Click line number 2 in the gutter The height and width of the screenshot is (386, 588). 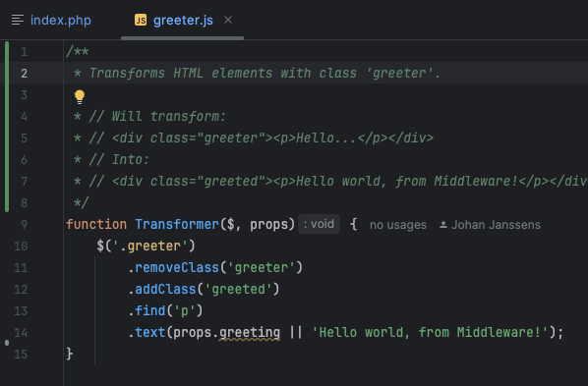click(x=24, y=73)
